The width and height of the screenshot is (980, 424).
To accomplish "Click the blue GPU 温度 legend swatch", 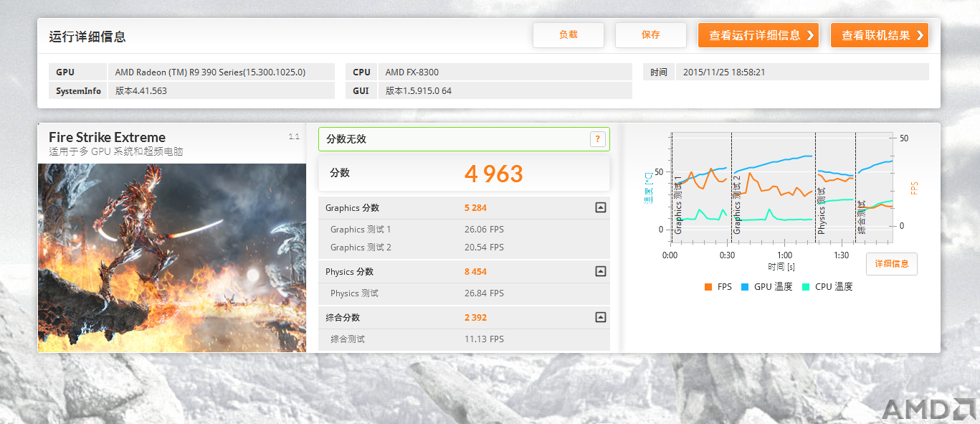I will pyautogui.click(x=744, y=287).
